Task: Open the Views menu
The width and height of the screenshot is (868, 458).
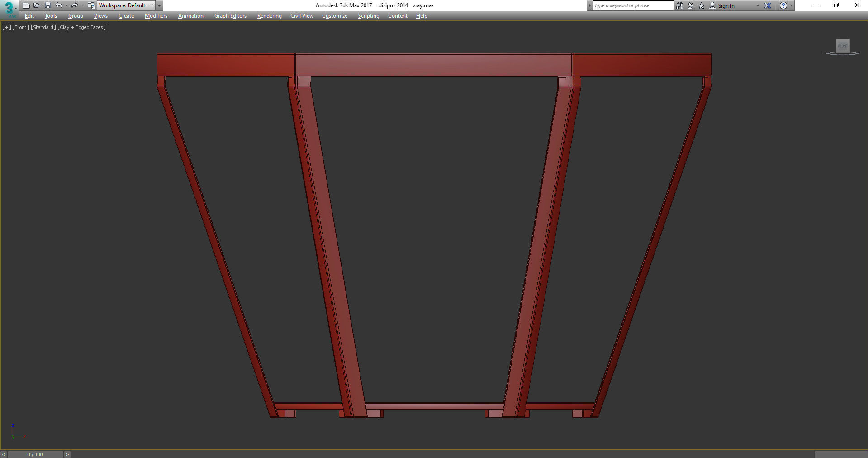Action: coord(100,16)
